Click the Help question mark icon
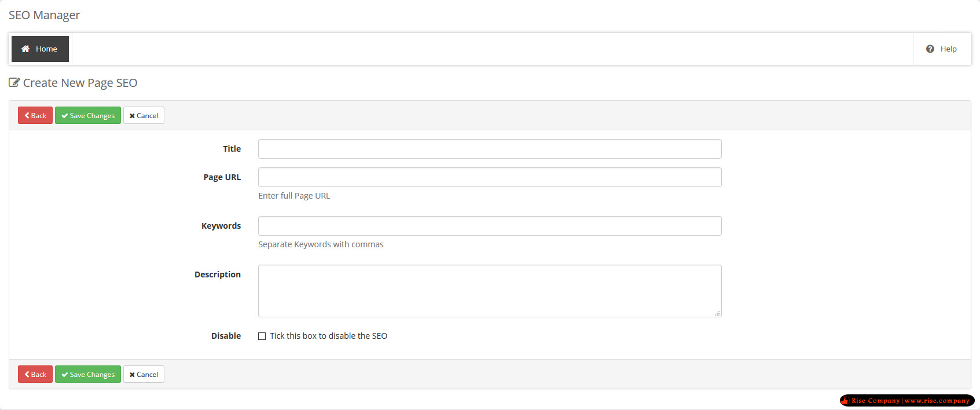 tap(930, 49)
